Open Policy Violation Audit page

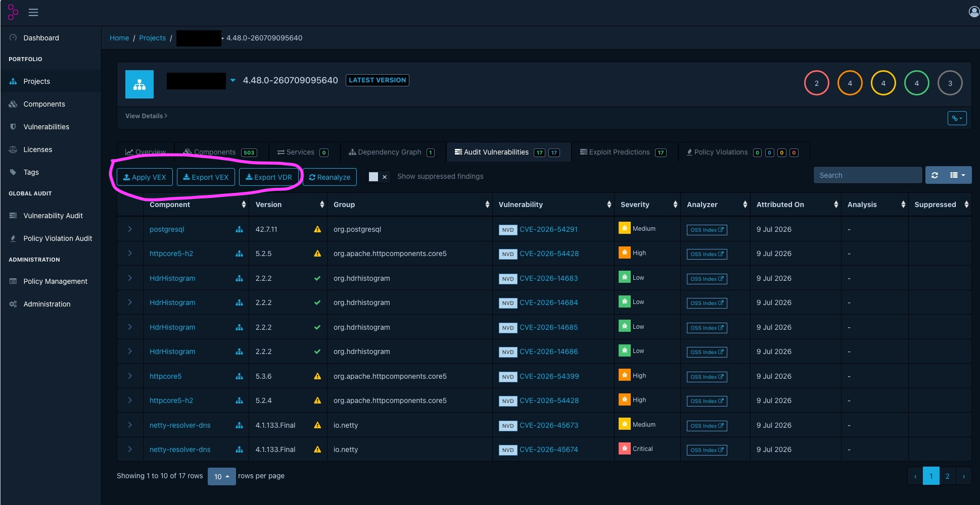(x=51, y=238)
